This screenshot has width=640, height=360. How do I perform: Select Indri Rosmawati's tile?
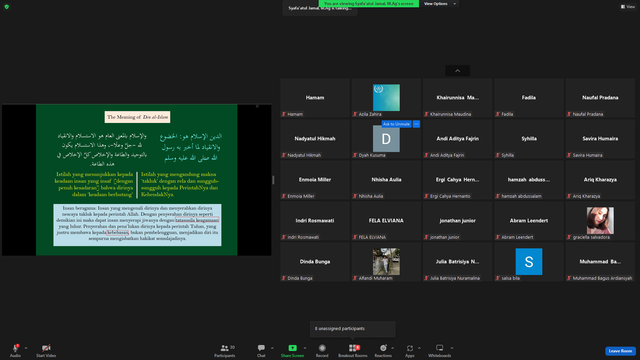(315, 221)
